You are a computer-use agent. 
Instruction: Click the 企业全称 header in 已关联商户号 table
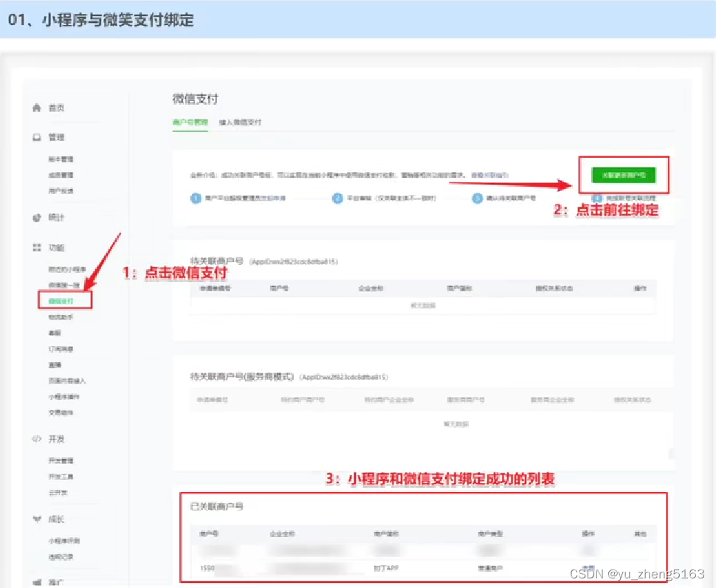point(282,533)
